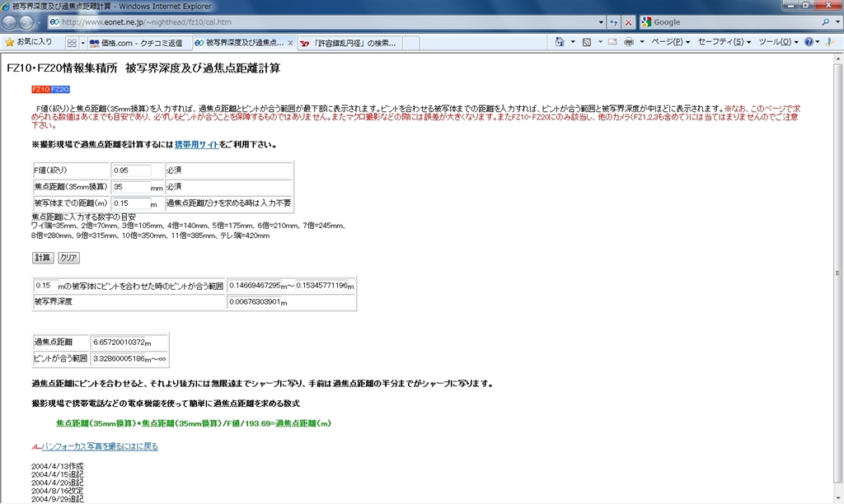Select the ピントが合う範囲 value 3.32860005186
This screenshot has width=844, height=504.
point(119,358)
